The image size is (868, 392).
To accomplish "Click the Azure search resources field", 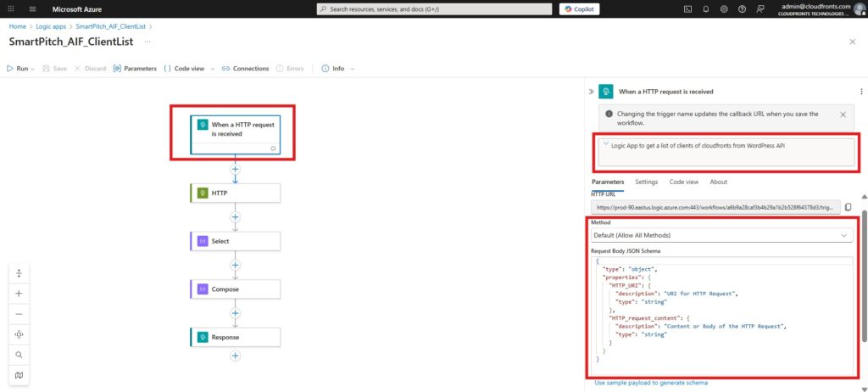I will (432, 9).
